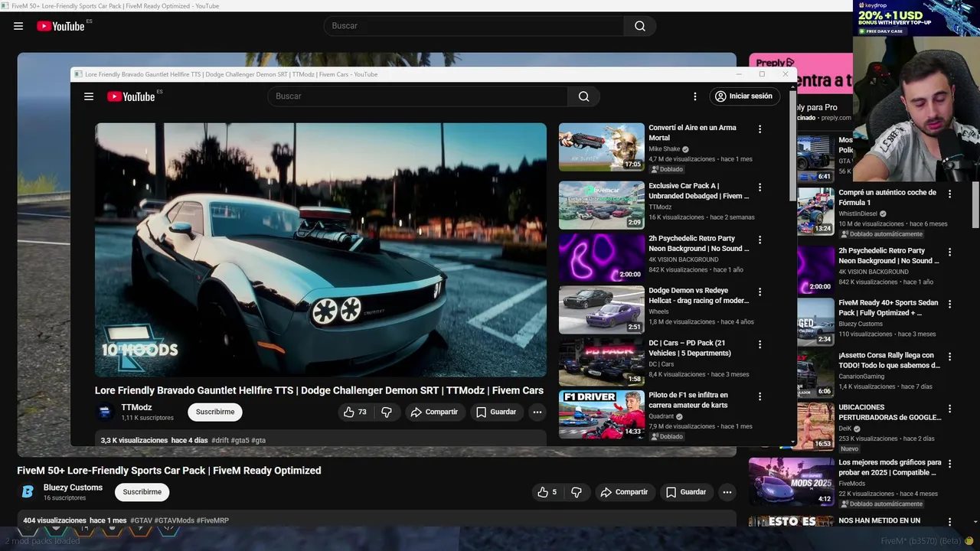The height and width of the screenshot is (551, 980).
Task: Open '¡Assetto Corsa Rally llega con TODO!' title
Action: tap(889, 360)
